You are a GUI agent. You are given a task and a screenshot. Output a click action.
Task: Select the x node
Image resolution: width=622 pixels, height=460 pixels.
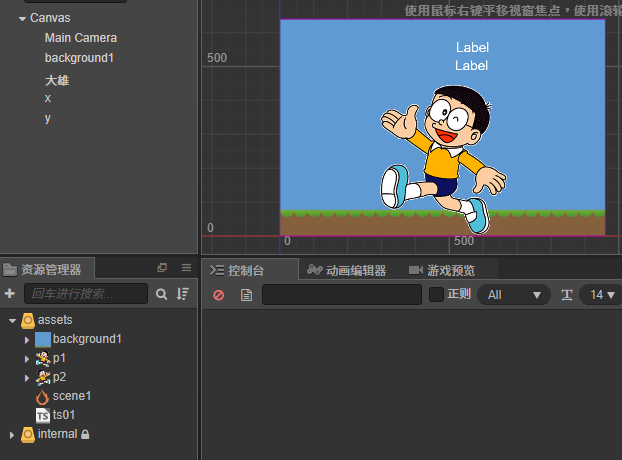coord(48,98)
